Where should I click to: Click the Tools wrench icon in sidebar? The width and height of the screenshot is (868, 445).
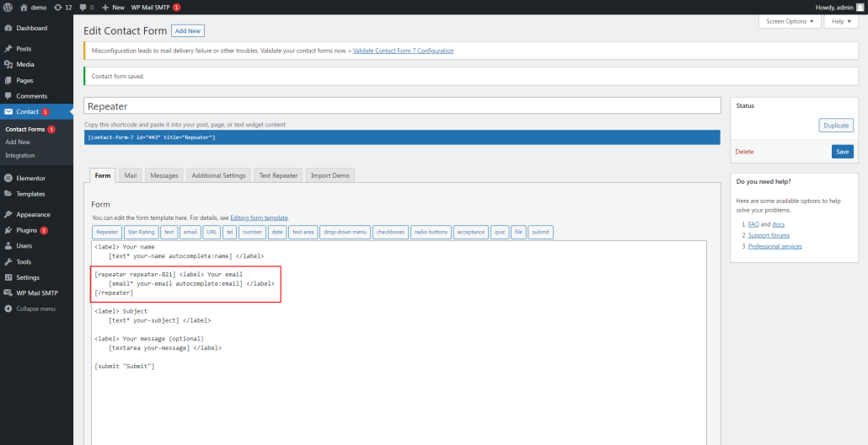pyautogui.click(x=8, y=262)
